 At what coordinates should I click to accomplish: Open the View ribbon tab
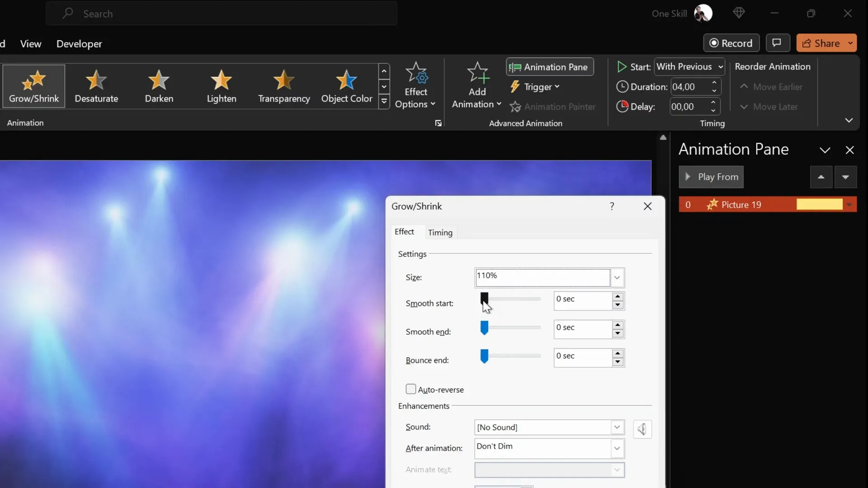tap(31, 44)
